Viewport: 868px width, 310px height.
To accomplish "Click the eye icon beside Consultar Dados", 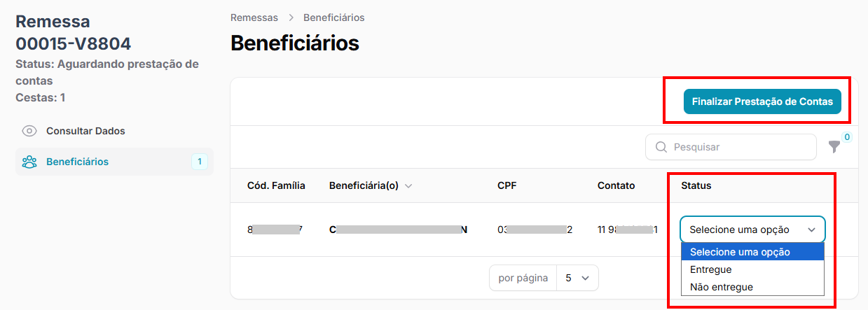I will tap(29, 131).
